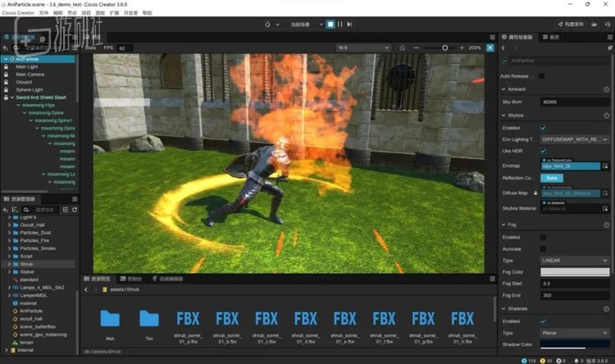Open the Fog Type LINEAR dropdown

pos(575,260)
